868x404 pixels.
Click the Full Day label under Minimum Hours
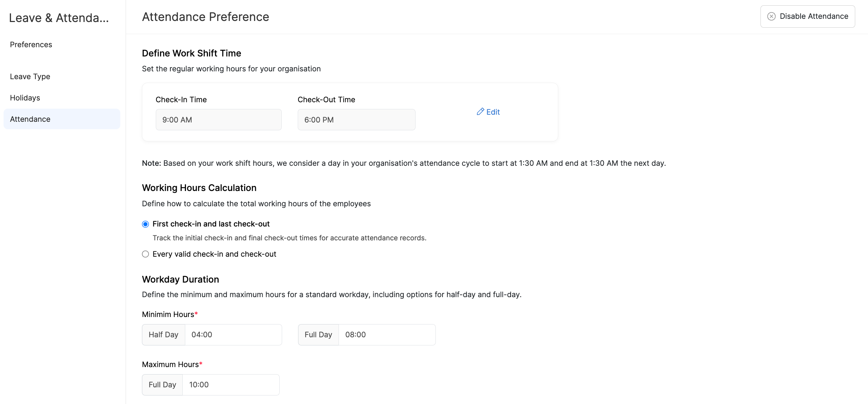(x=318, y=335)
